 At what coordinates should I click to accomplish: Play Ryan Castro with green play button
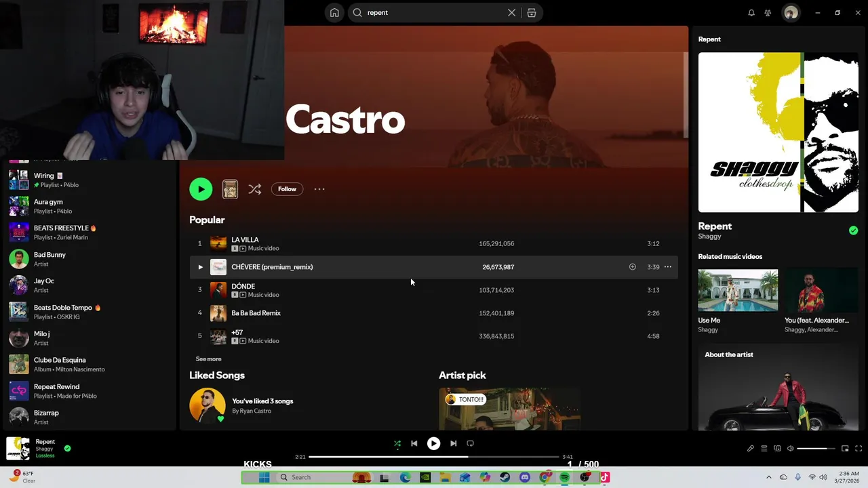tap(201, 189)
